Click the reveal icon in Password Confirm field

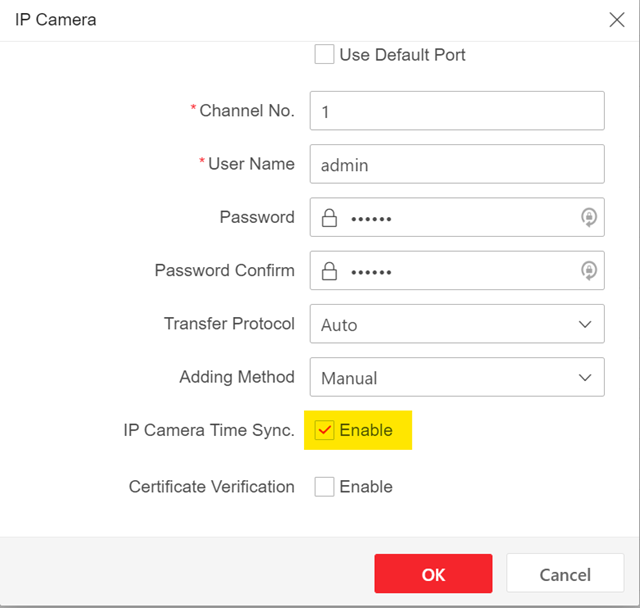click(588, 271)
